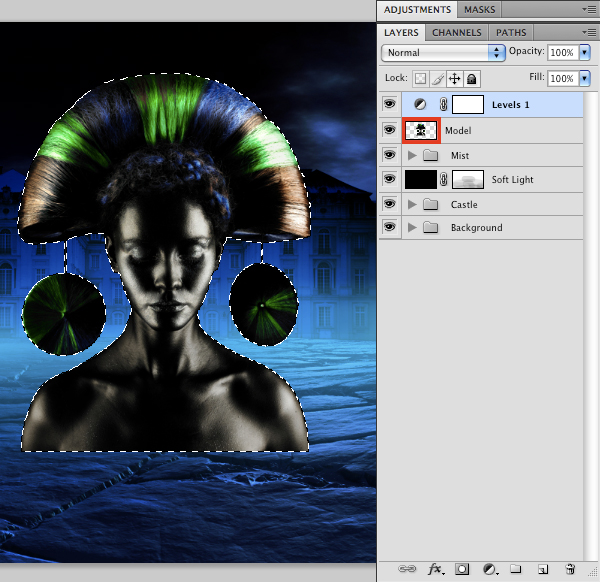Switch to the Adjustments tab
This screenshot has height=582, width=600.
tap(417, 10)
